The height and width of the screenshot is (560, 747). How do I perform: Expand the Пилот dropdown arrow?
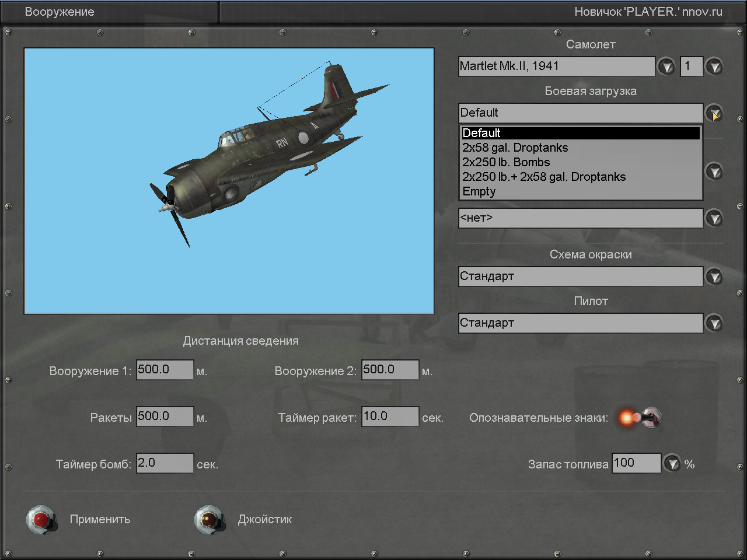point(714,323)
